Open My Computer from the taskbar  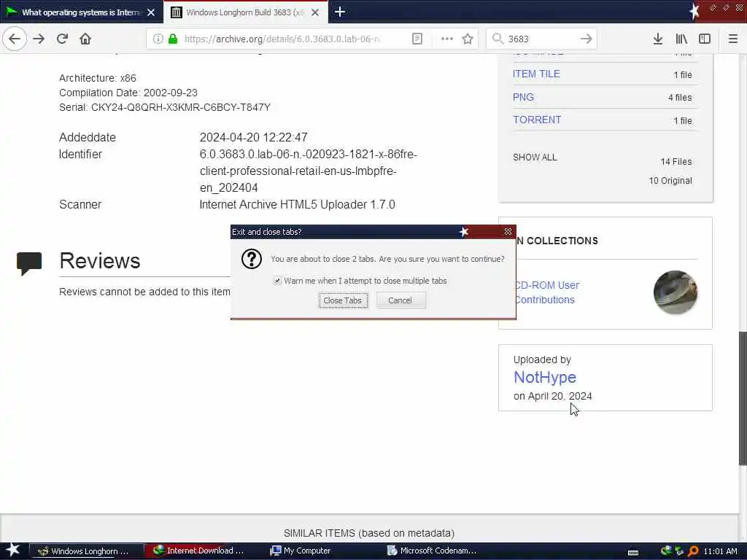(x=300, y=551)
